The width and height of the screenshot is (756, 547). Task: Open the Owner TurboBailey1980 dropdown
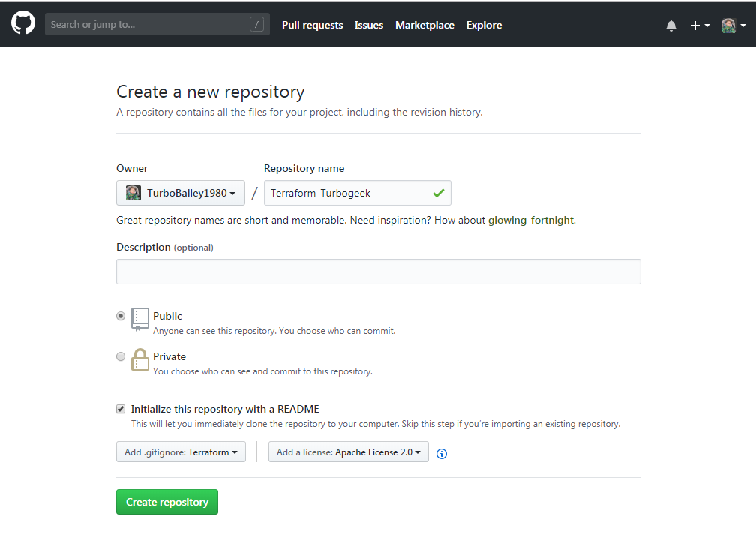(x=180, y=193)
